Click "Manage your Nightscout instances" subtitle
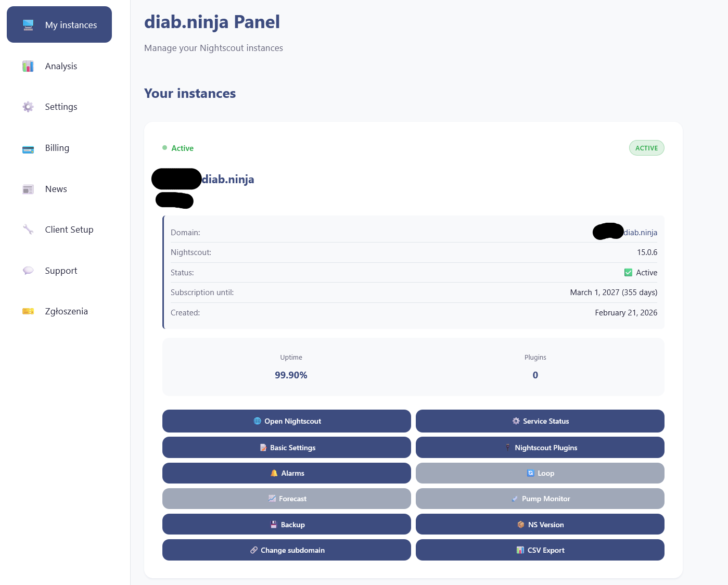 pyautogui.click(x=213, y=48)
